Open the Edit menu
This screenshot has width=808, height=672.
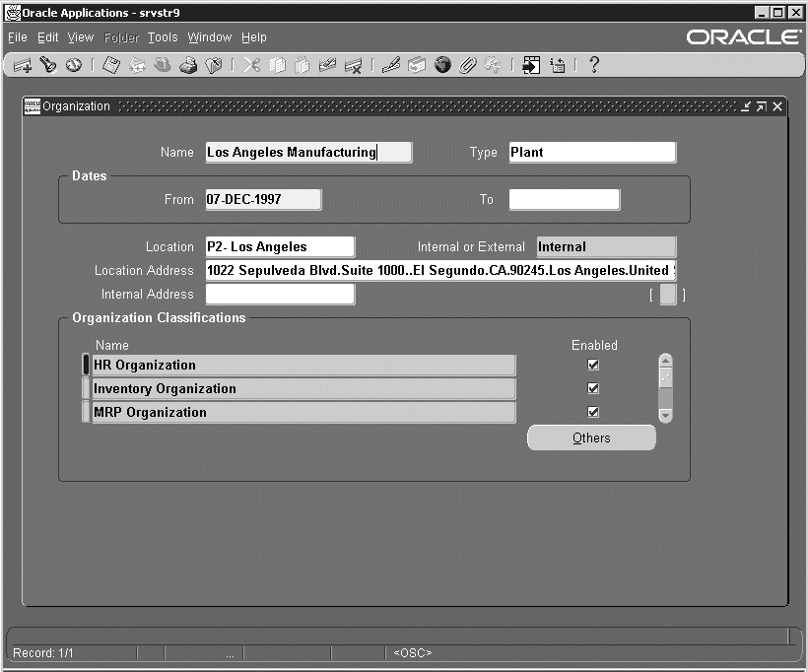47,37
